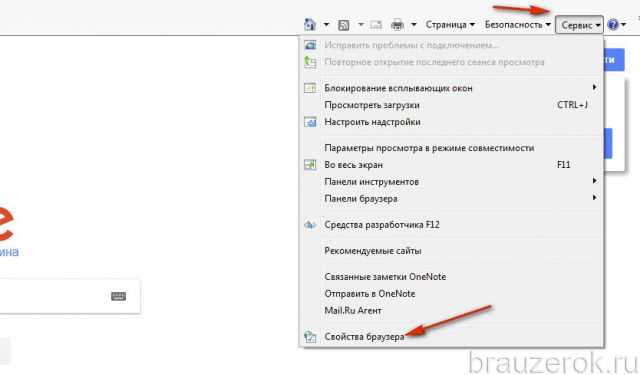Click the Свойства браузера icon
The image size is (640, 375).
310,337
